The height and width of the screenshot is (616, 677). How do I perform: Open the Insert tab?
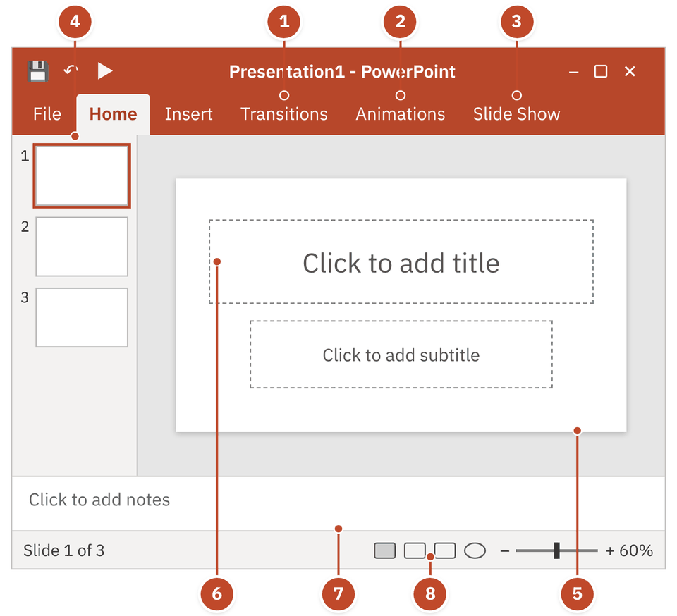[x=189, y=114]
